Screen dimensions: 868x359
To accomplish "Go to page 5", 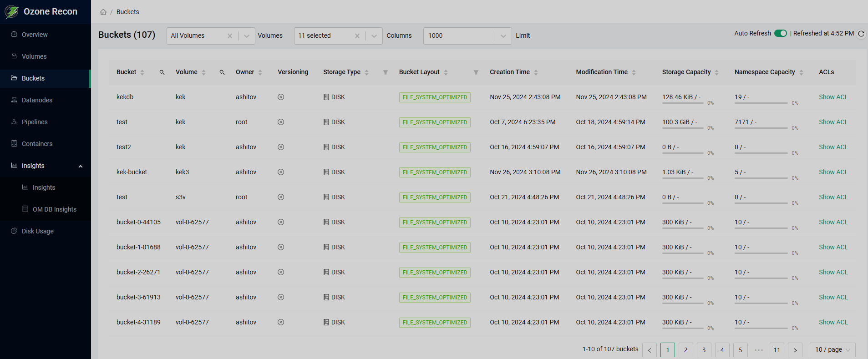I will (741, 350).
